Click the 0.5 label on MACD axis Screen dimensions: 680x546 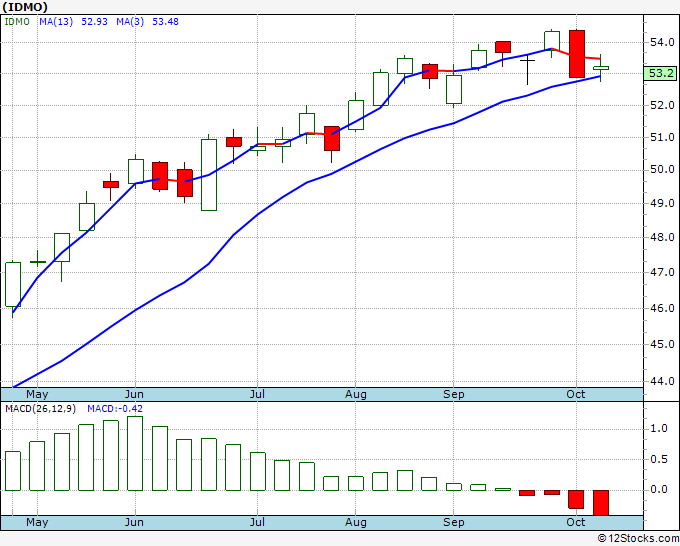pos(659,460)
